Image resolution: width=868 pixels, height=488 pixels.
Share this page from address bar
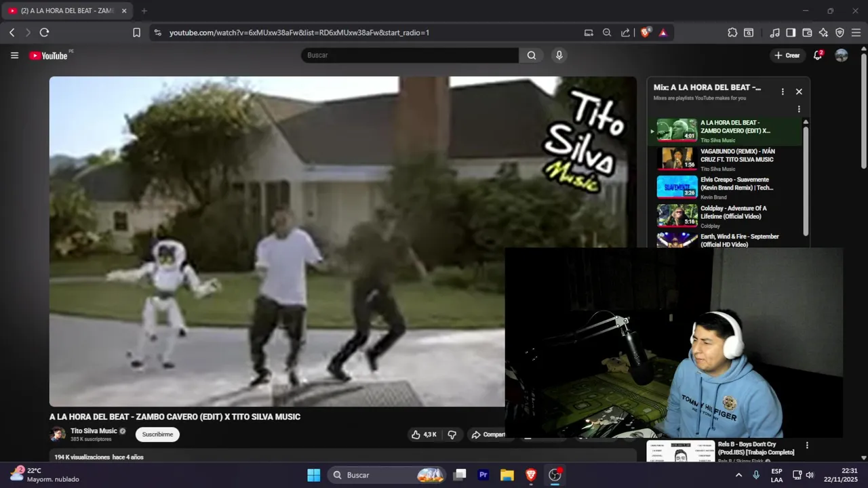click(x=625, y=33)
